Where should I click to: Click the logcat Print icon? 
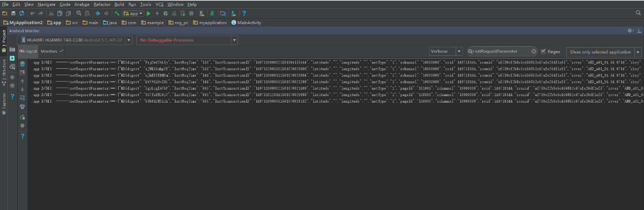tap(22, 106)
